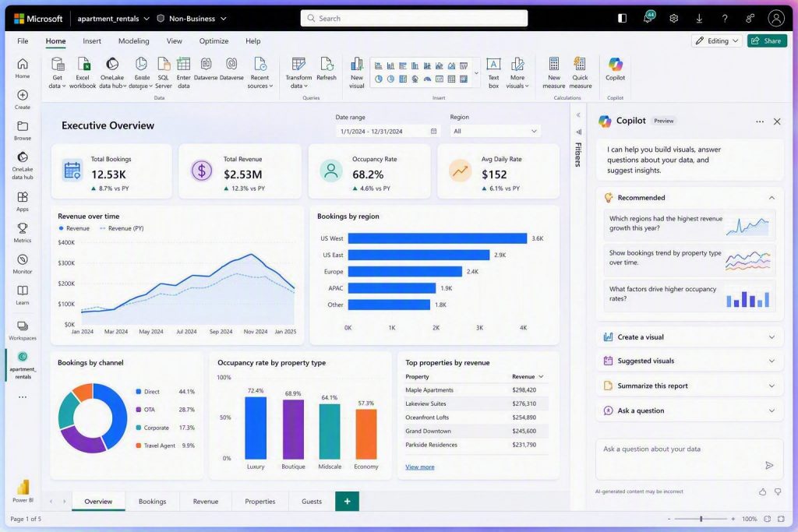The height and width of the screenshot is (532, 798).
Task: Create a New measure
Action: (x=554, y=72)
